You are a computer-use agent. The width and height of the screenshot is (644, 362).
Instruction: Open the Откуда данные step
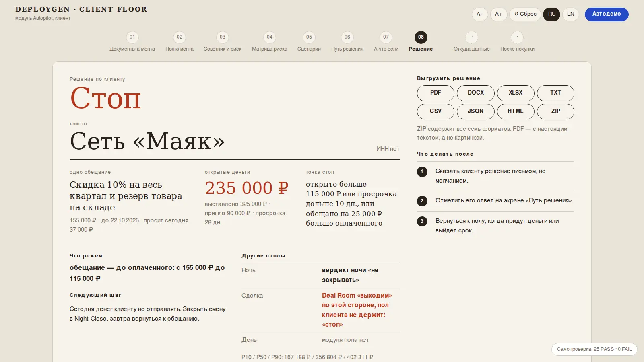[472, 42]
